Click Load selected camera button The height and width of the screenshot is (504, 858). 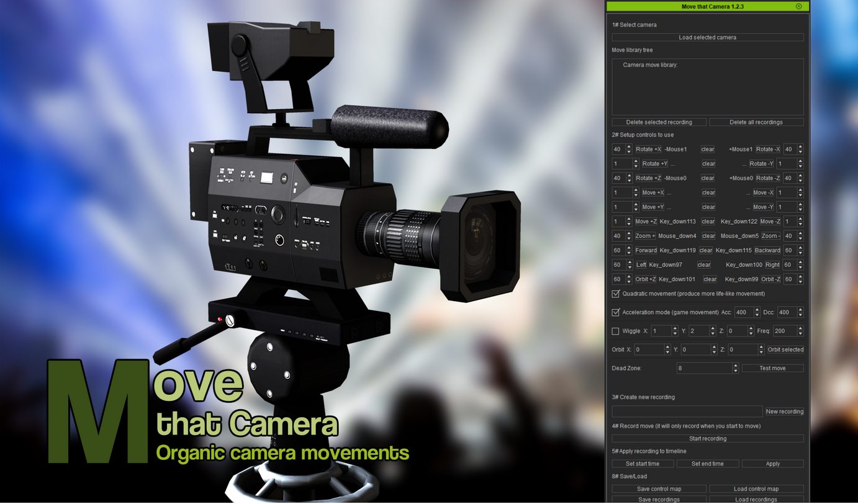tap(707, 37)
